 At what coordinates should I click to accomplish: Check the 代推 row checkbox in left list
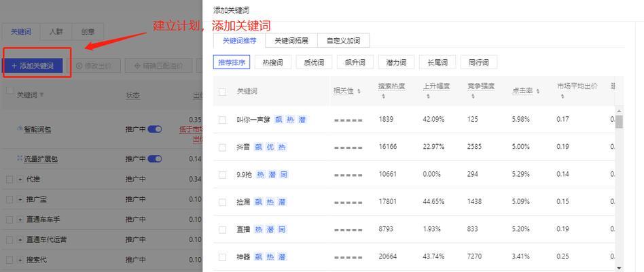[10, 179]
